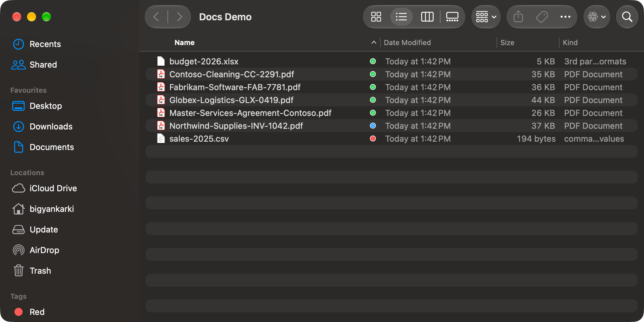Sort by the Kind column header
Screen dimensions: 644x322
point(570,43)
